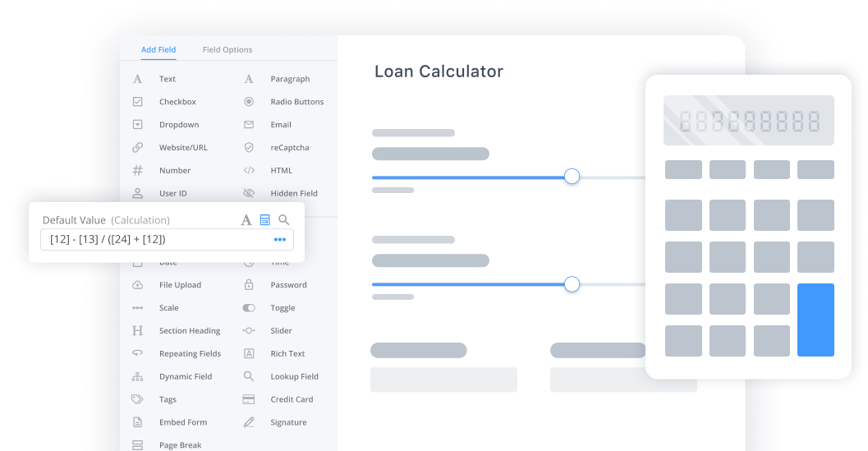Screen dimensions: 868x451
Task: Click the Rich Text icon
Action: tap(249, 353)
